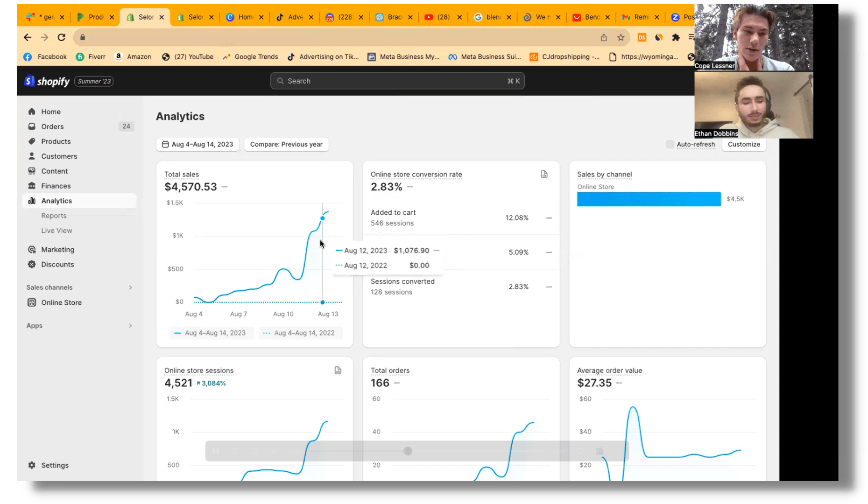868x504 pixels.
Task: Open Content in the sidebar
Action: [x=55, y=171]
